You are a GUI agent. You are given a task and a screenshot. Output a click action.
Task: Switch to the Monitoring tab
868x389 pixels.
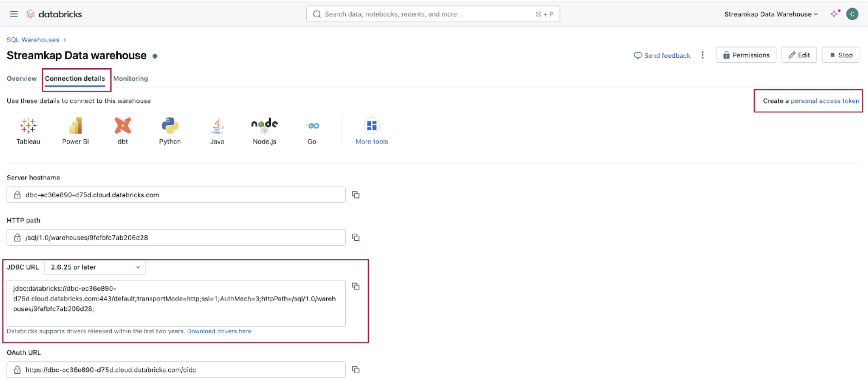click(x=131, y=78)
